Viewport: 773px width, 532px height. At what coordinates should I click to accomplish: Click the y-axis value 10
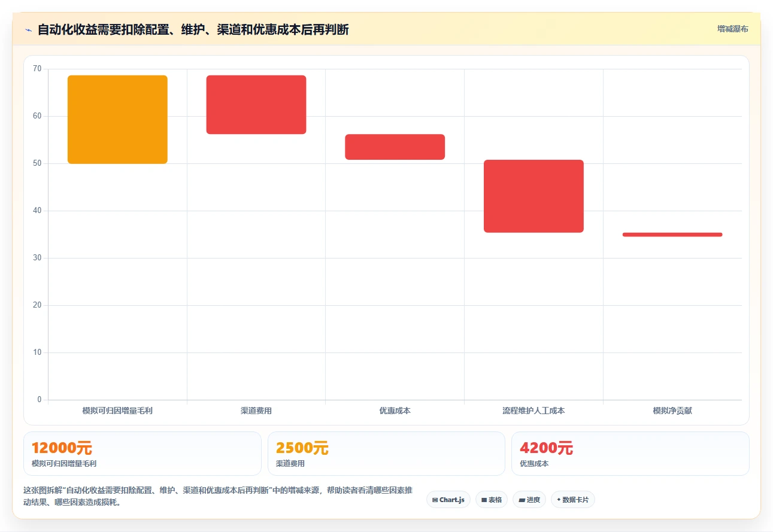37,352
